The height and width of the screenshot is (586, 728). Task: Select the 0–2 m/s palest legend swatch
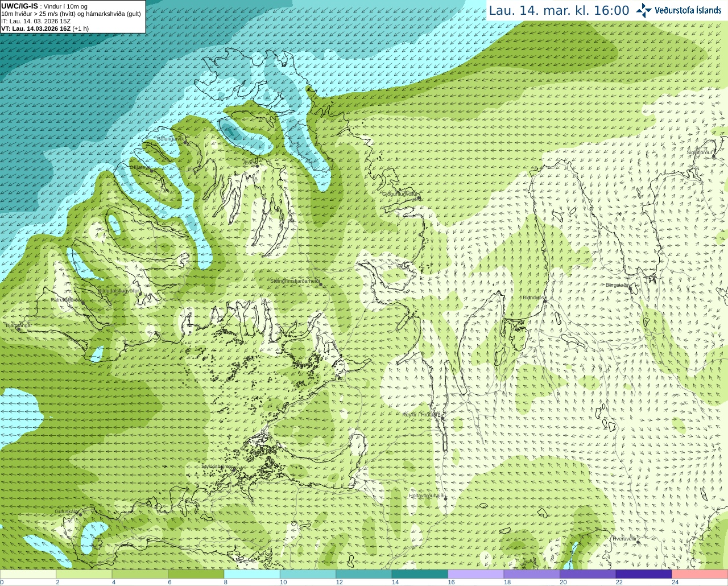click(28, 574)
